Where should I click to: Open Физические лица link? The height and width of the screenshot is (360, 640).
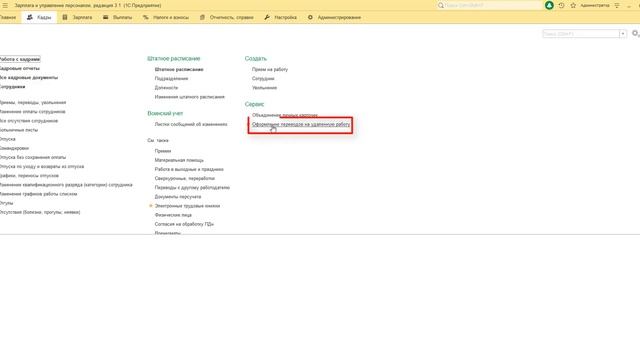point(173,215)
